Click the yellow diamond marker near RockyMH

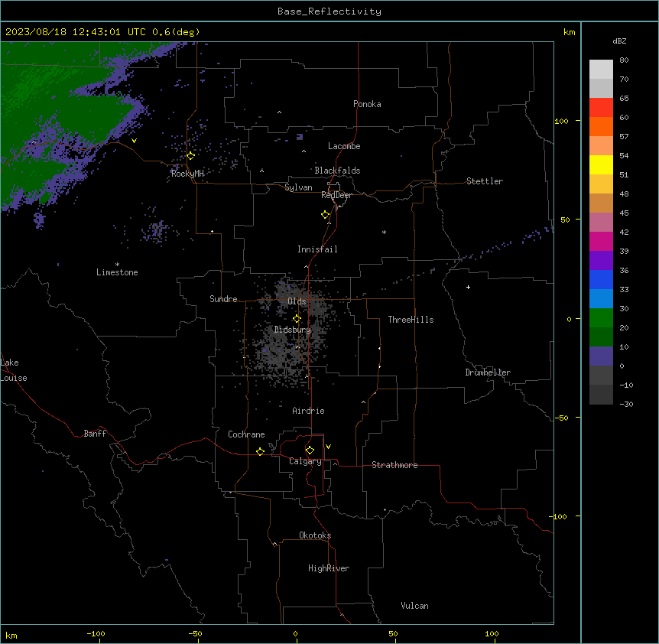point(190,156)
